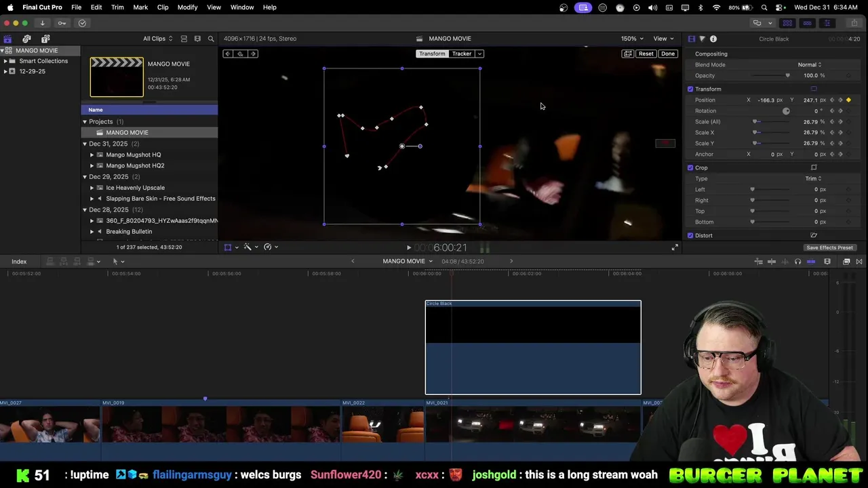Collapse the Dec 31, 2025 group
Image resolution: width=868 pixels, height=488 pixels.
tap(85, 144)
